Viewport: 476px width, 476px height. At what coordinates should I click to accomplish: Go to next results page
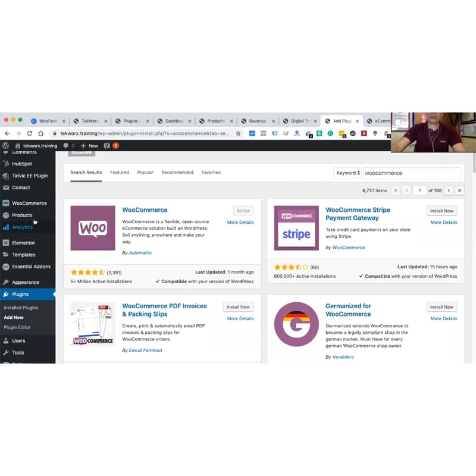[x=449, y=190]
